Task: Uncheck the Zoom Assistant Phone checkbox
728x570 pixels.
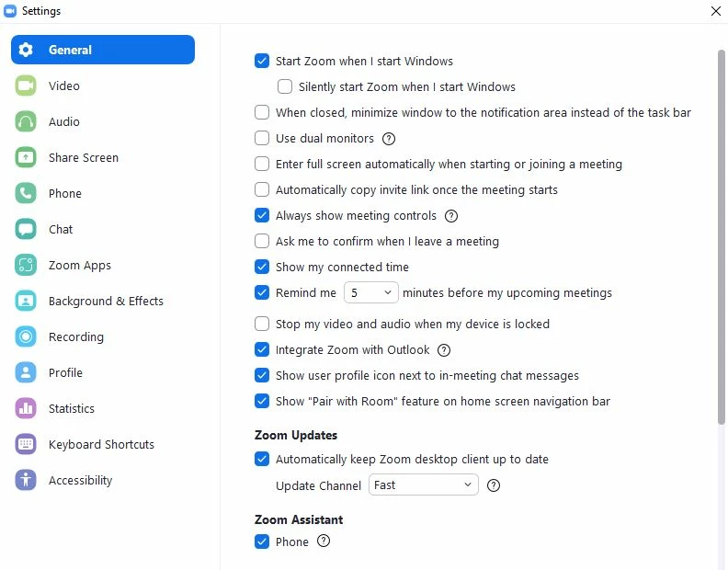Action: pyautogui.click(x=262, y=541)
